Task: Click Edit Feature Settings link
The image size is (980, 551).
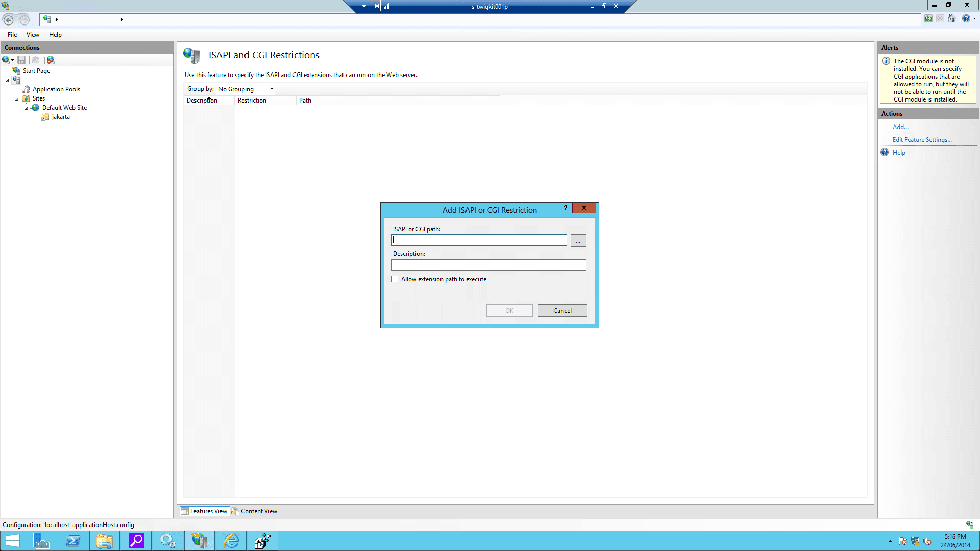Action: (922, 140)
